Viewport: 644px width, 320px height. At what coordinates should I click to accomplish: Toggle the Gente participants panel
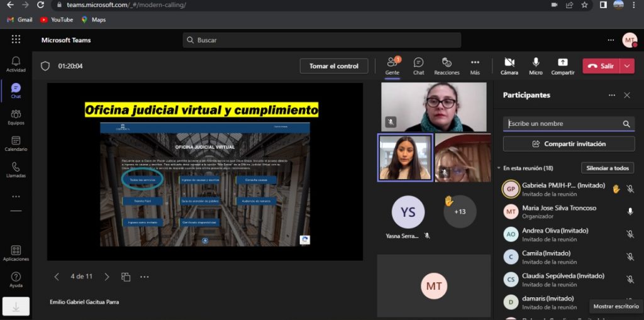392,66
